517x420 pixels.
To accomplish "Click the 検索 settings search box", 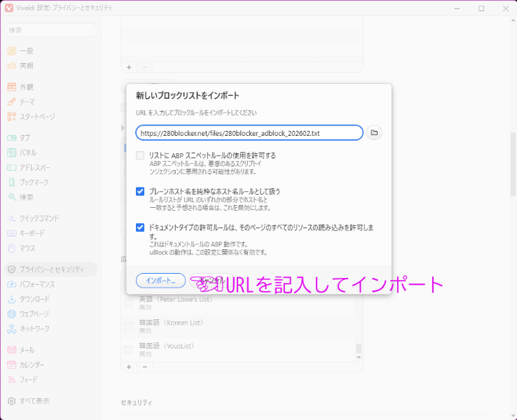I will pos(52,30).
